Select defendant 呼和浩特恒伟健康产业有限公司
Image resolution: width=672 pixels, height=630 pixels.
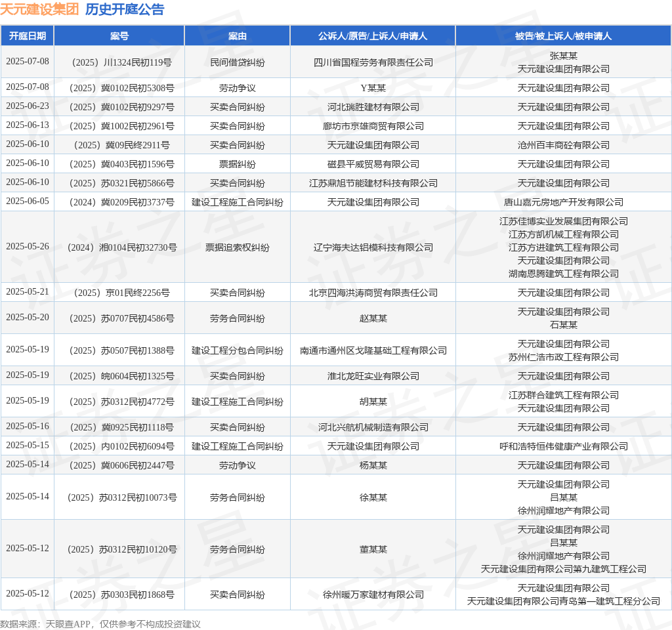pyautogui.click(x=563, y=446)
